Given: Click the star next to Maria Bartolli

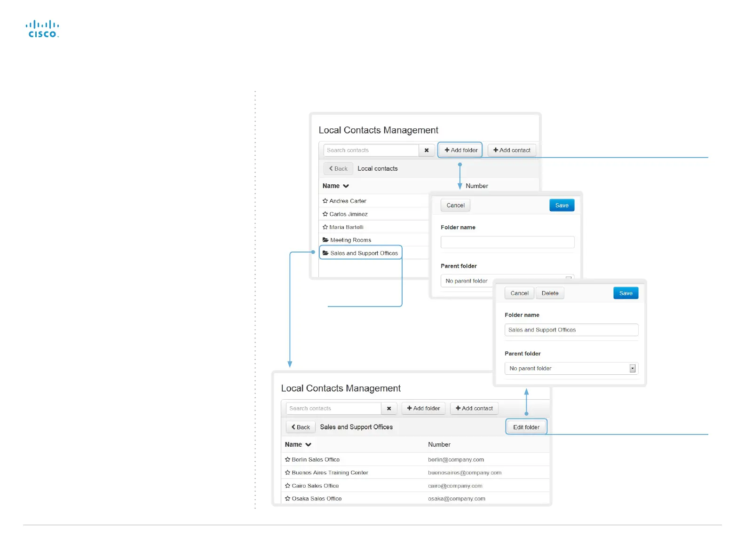Looking at the screenshot, I should coord(325,227).
